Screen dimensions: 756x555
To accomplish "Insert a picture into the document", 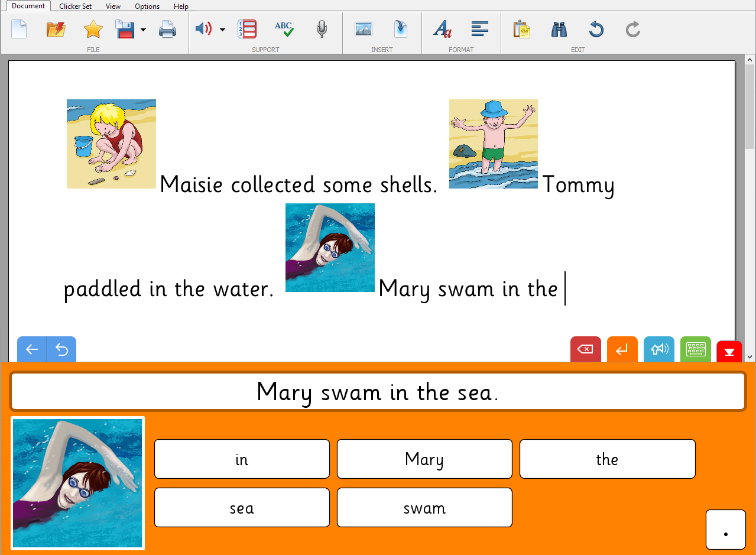I will pyautogui.click(x=363, y=29).
